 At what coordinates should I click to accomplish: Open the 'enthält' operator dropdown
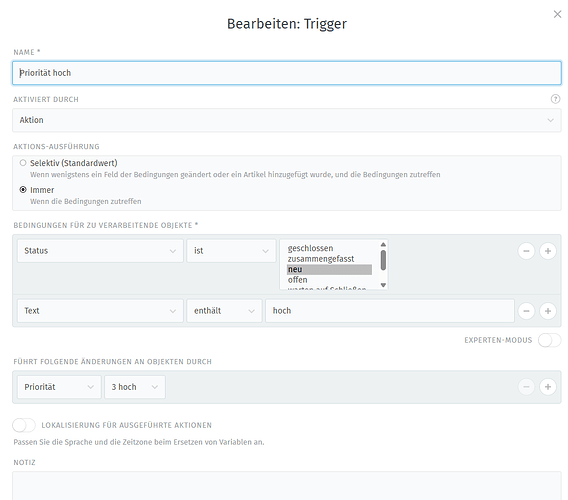(x=224, y=311)
